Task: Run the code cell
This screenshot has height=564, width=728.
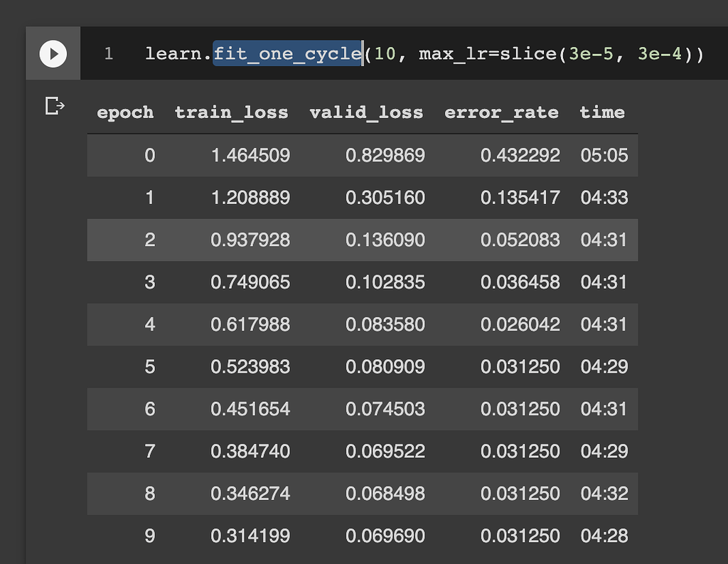Action: click(x=53, y=53)
